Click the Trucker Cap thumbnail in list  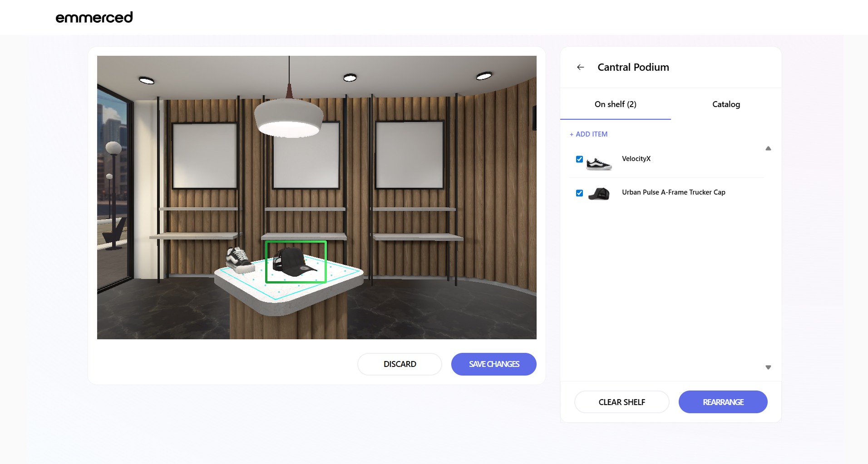(599, 194)
